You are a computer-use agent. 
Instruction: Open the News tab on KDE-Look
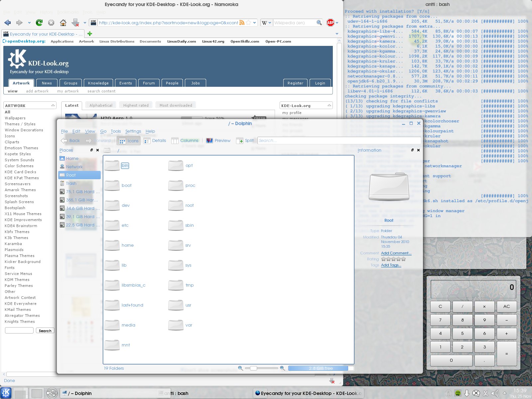47,83
